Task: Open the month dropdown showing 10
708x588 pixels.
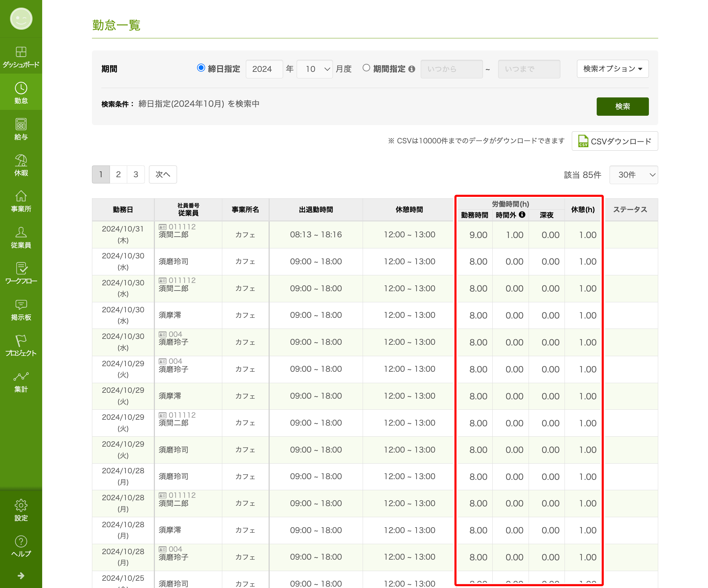Action: click(x=315, y=69)
